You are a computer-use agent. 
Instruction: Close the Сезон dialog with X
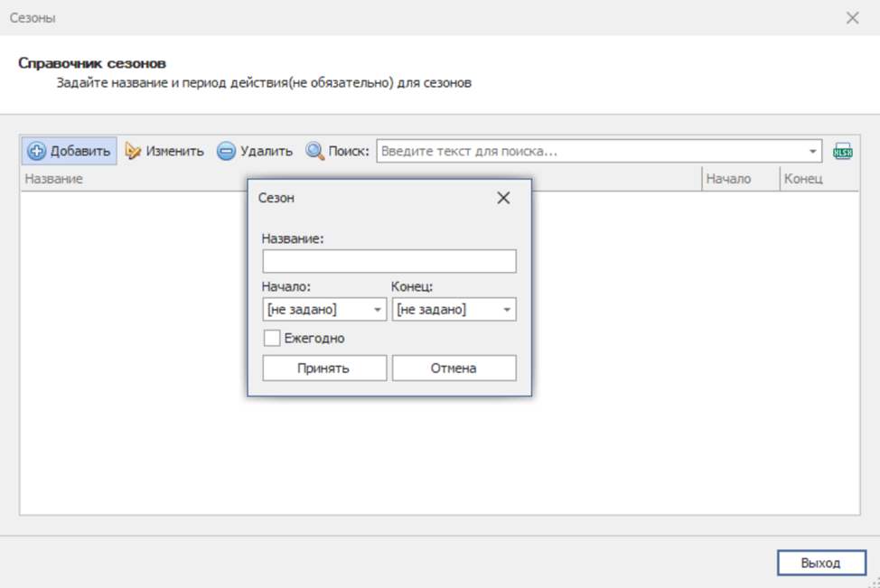tap(503, 198)
